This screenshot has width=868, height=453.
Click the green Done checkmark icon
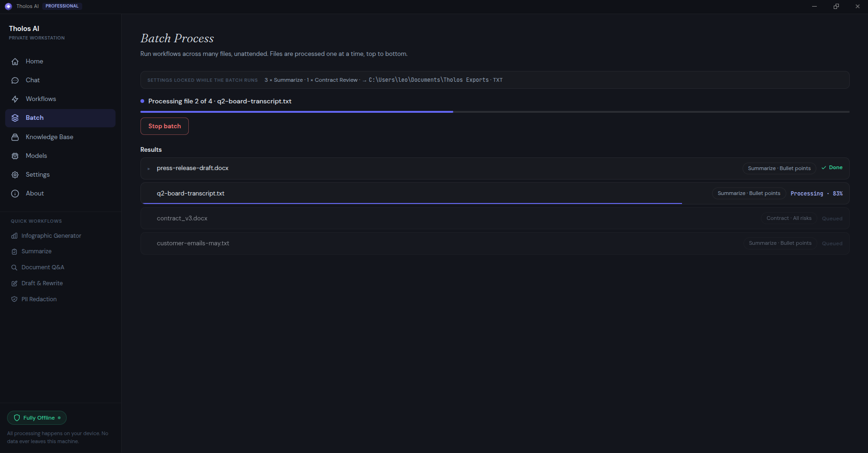click(824, 168)
